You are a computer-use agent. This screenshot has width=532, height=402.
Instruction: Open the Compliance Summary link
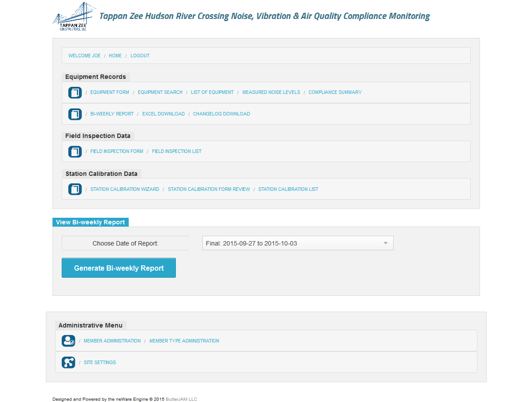[335, 93]
